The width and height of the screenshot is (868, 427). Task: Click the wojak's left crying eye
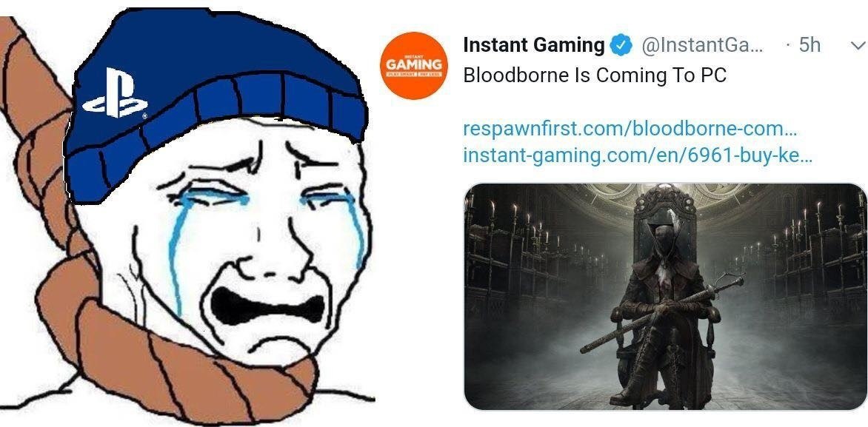pyautogui.click(x=216, y=195)
